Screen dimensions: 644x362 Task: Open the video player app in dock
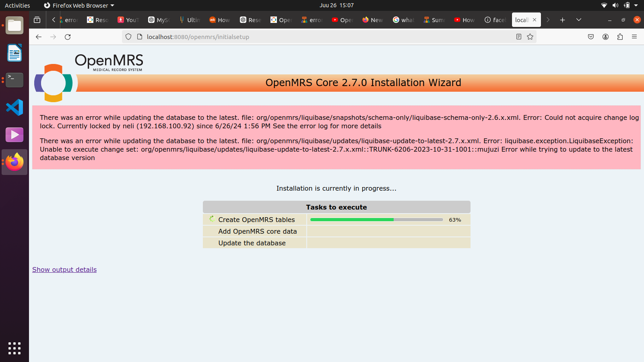coord(14,135)
